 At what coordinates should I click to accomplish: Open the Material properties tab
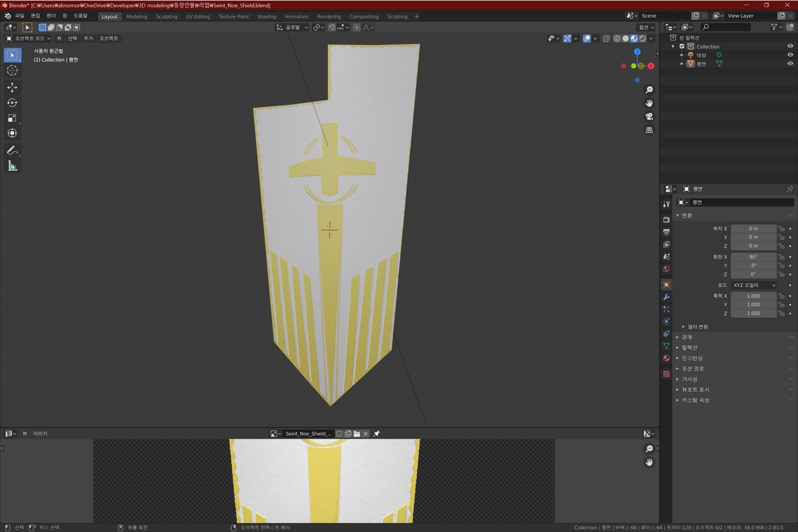pos(666,358)
